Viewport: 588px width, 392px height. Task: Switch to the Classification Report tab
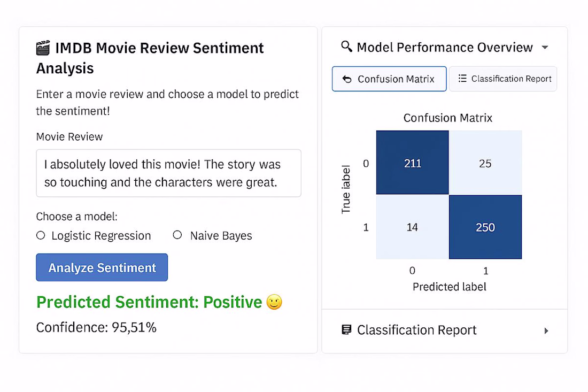tap(503, 79)
